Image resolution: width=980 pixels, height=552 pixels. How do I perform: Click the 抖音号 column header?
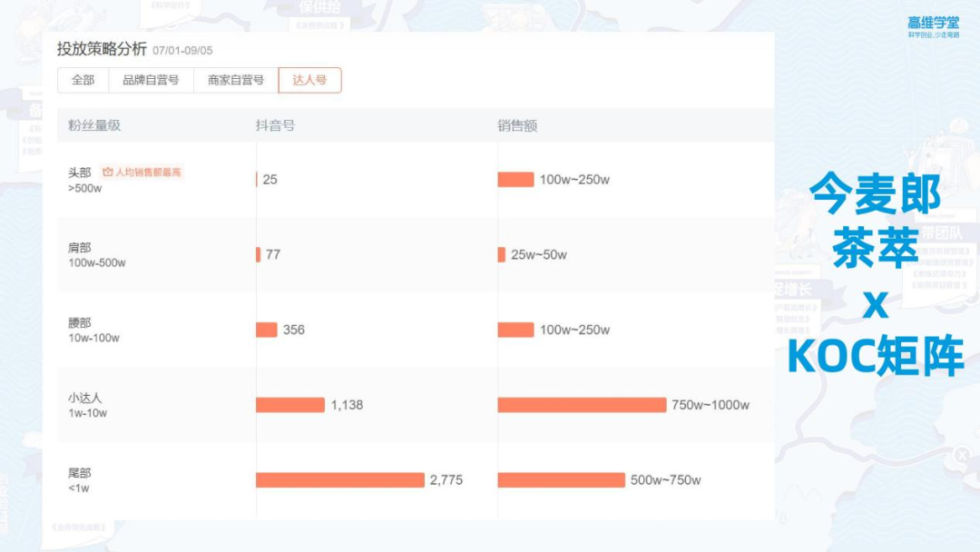point(275,125)
